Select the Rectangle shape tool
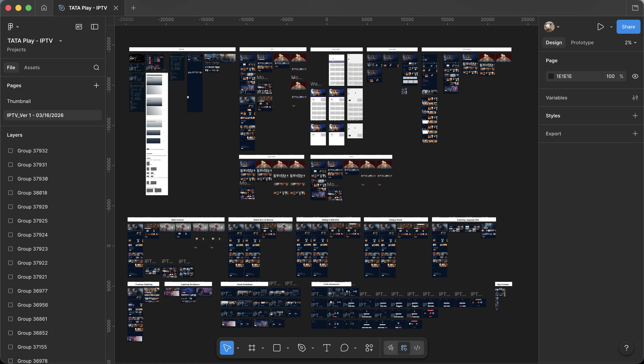Viewport: 644px width, 364px height. [x=277, y=348]
